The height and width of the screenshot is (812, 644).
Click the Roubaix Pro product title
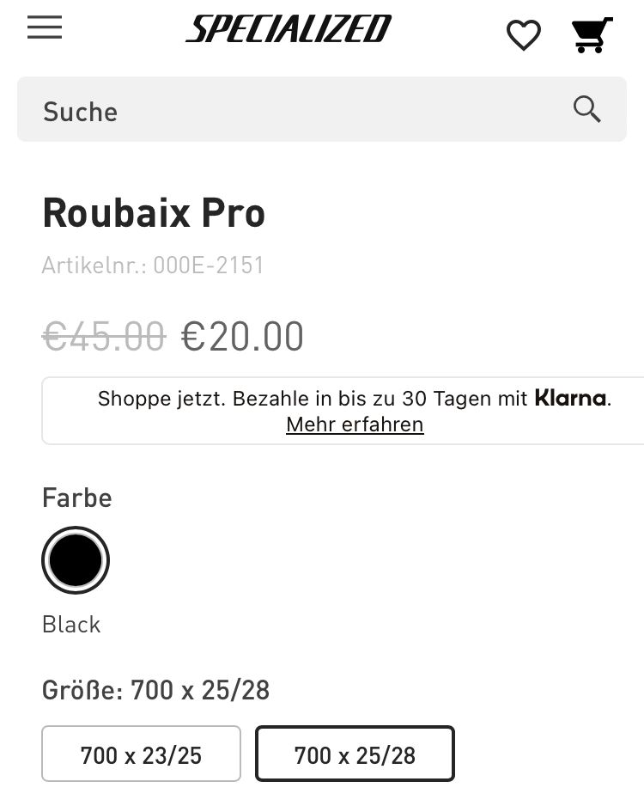pyautogui.click(x=154, y=213)
